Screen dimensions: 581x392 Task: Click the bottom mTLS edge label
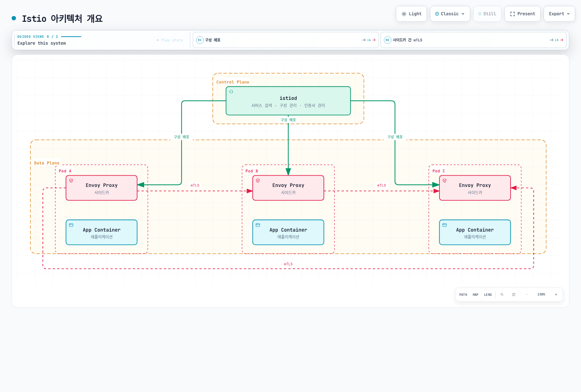[288, 264]
